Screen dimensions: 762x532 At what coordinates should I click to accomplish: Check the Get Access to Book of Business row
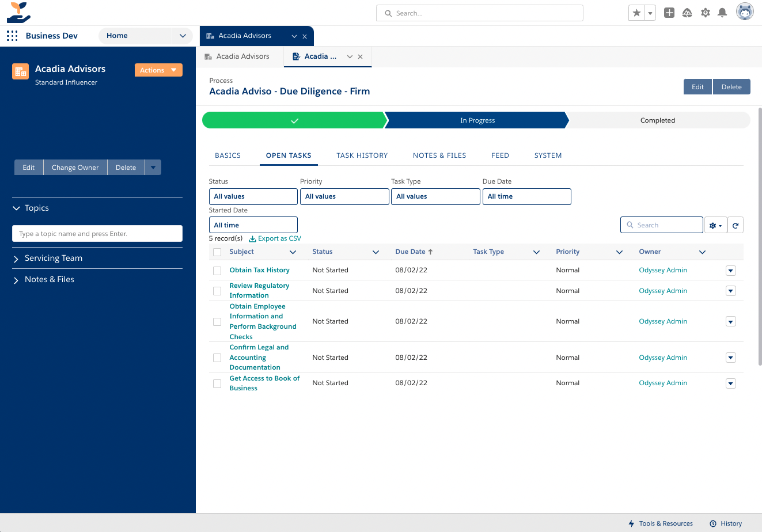click(x=217, y=383)
